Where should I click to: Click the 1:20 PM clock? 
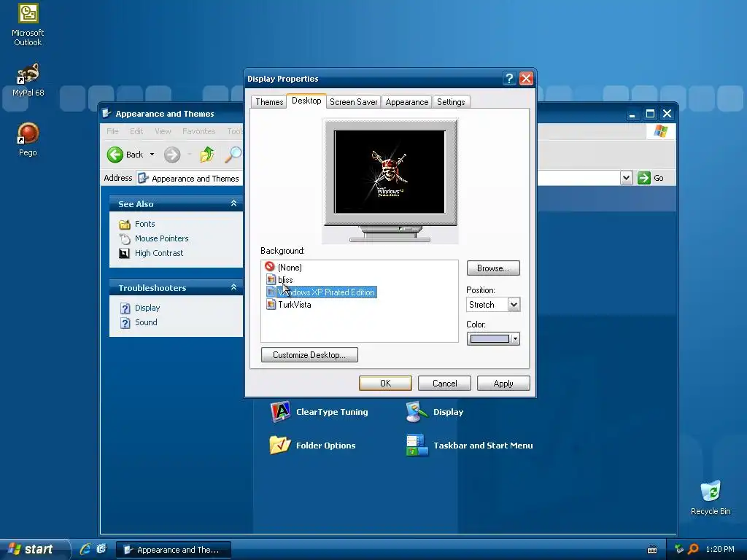click(x=720, y=549)
